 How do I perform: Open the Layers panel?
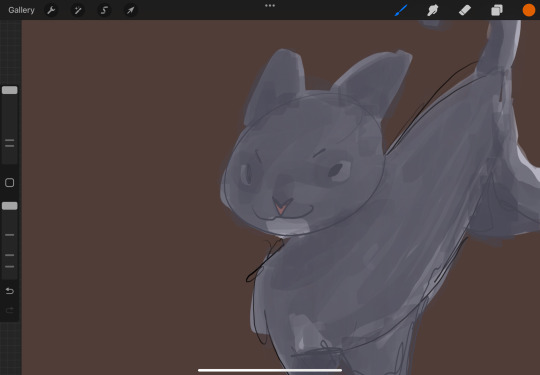tap(497, 10)
